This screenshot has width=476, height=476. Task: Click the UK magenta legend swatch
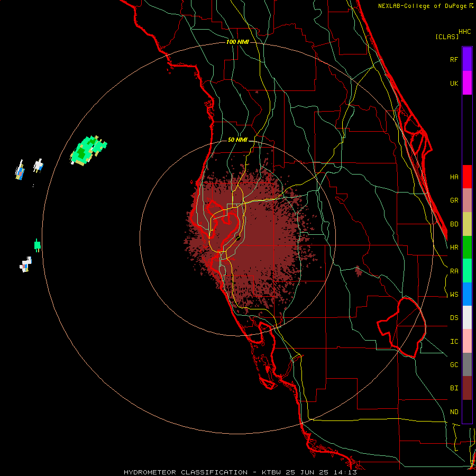coord(467,83)
